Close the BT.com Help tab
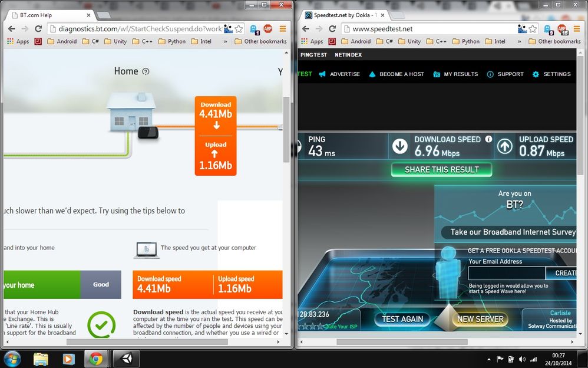Screen dimensions: 588x368 tap(88, 15)
